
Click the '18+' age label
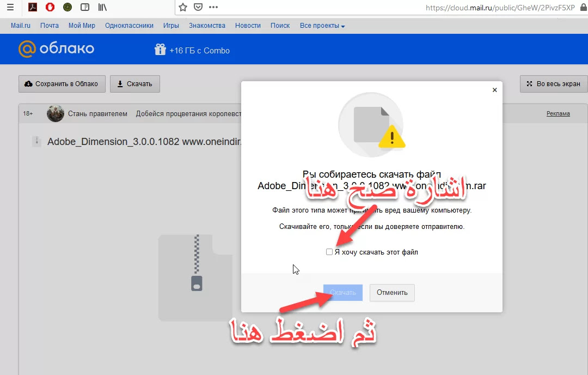28,114
